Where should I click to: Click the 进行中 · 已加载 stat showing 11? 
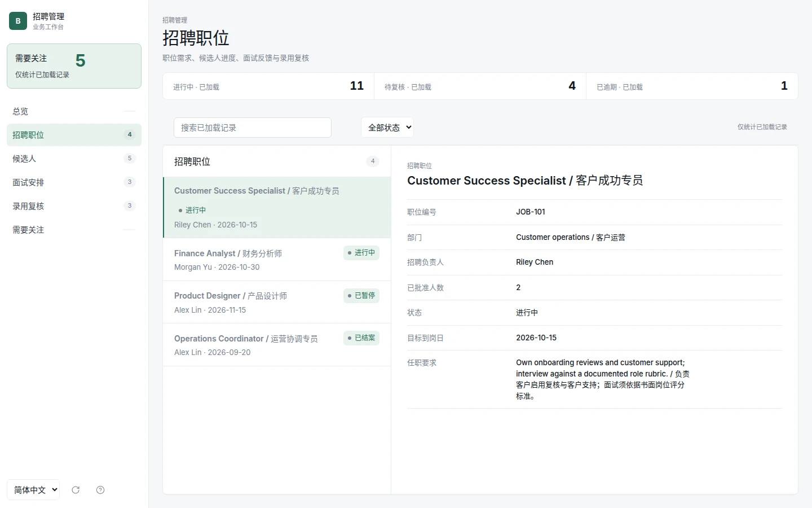pyautogui.click(x=268, y=86)
